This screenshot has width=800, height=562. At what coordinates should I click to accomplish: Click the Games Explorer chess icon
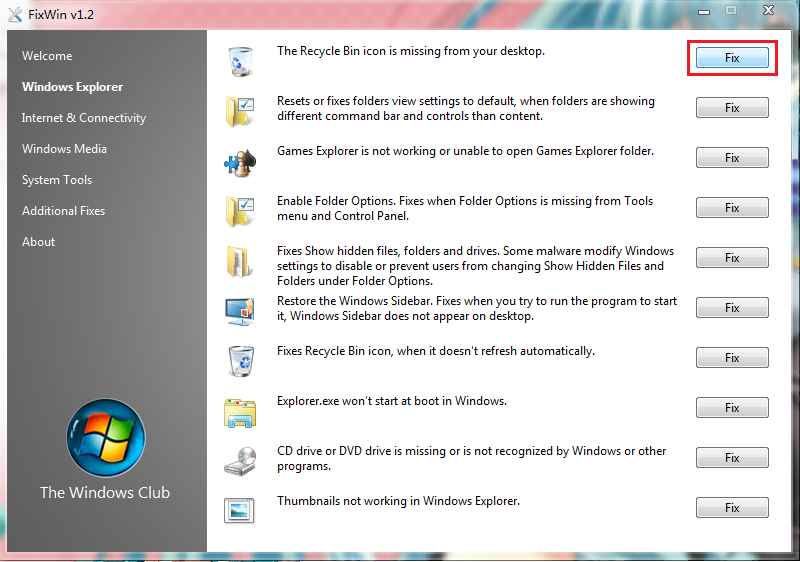[x=240, y=162]
